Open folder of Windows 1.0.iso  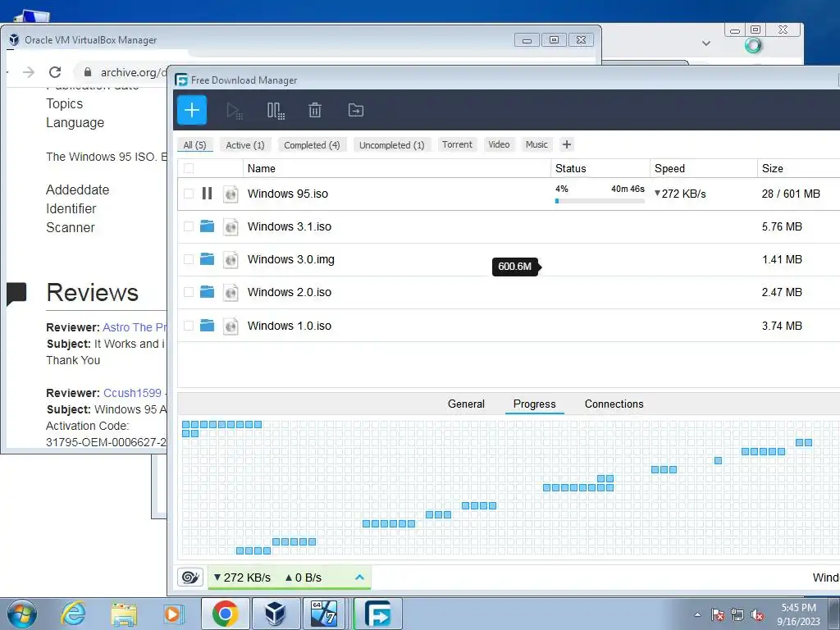pyautogui.click(x=207, y=325)
